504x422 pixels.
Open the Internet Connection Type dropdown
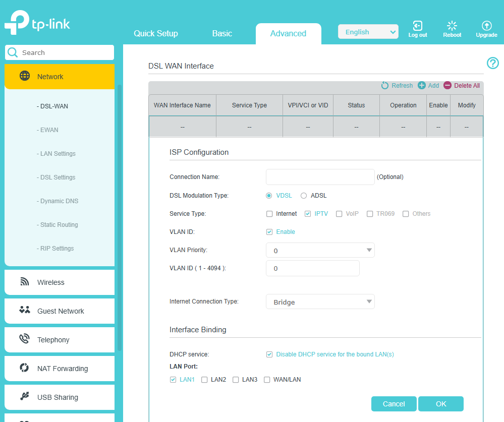click(320, 302)
